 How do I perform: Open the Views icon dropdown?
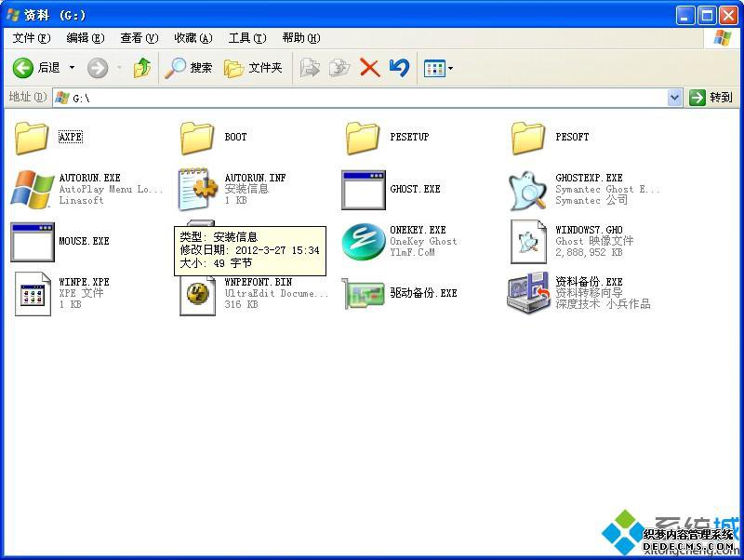coord(438,68)
